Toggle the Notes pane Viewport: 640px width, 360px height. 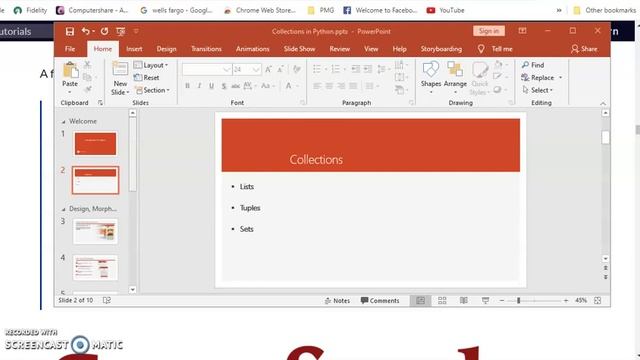click(337, 301)
